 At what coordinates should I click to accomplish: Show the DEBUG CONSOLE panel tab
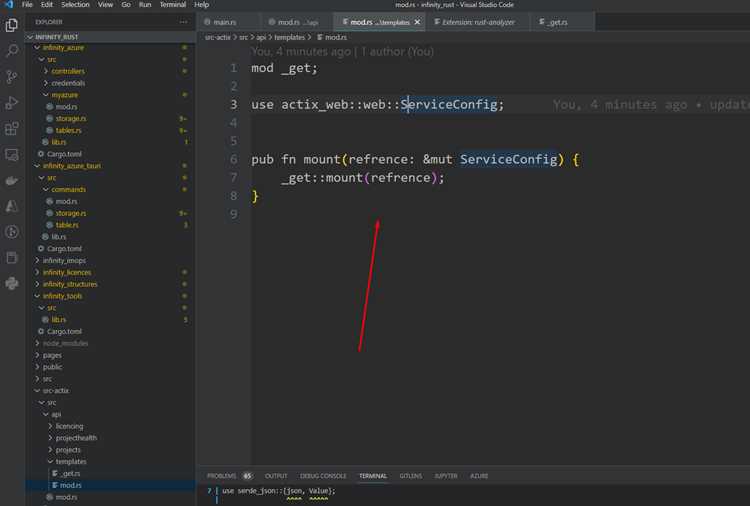(x=323, y=476)
